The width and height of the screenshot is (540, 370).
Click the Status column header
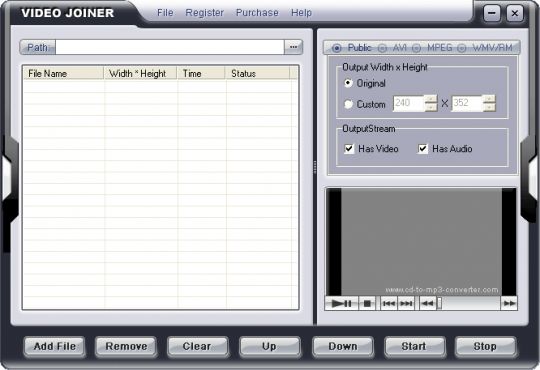pyautogui.click(x=257, y=73)
